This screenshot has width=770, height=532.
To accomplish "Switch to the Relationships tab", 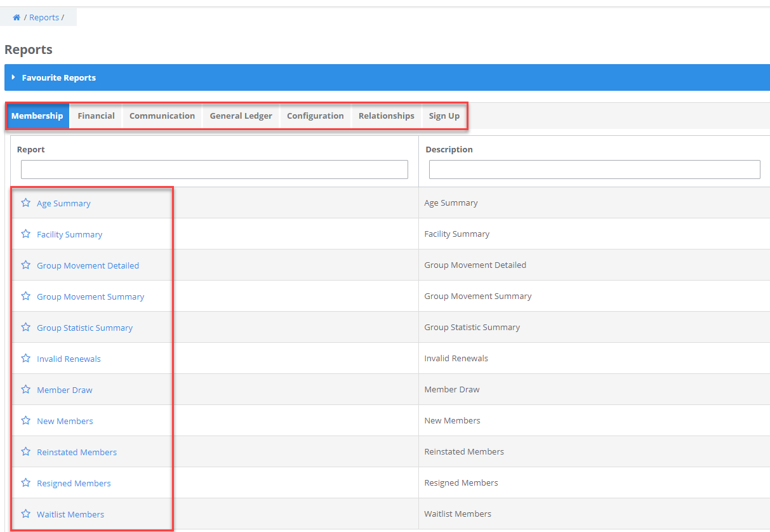I will click(x=387, y=116).
